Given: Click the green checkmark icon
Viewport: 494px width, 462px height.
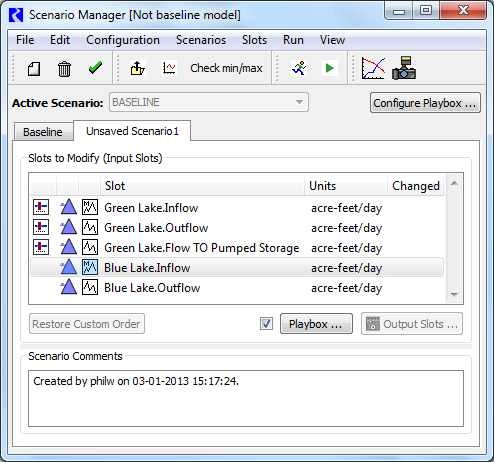Looking at the screenshot, I should click(95, 68).
